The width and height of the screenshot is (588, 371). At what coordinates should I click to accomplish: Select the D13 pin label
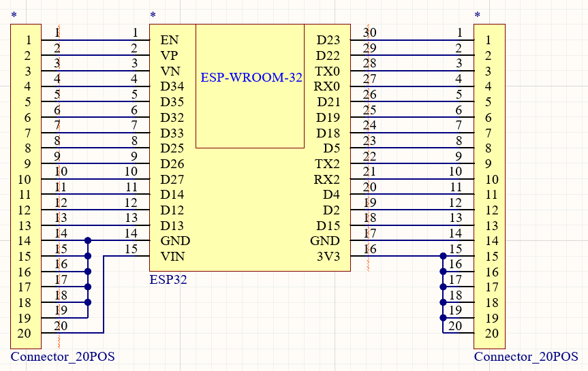(172, 225)
